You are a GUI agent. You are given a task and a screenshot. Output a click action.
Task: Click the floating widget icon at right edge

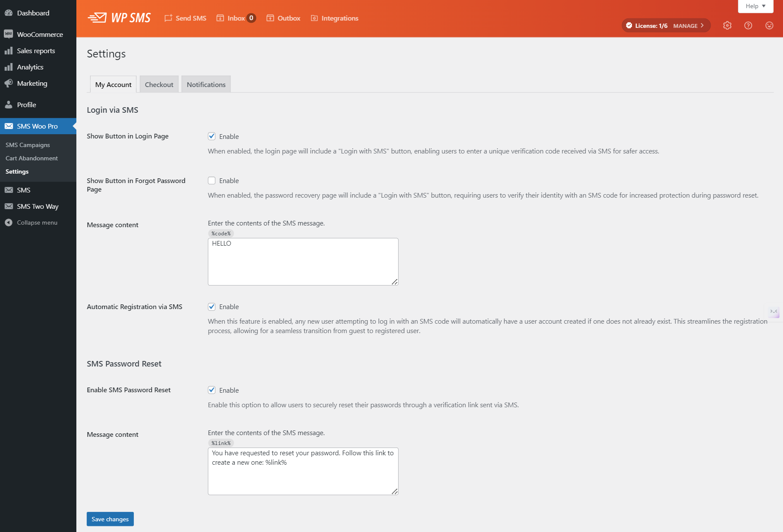coord(774,311)
